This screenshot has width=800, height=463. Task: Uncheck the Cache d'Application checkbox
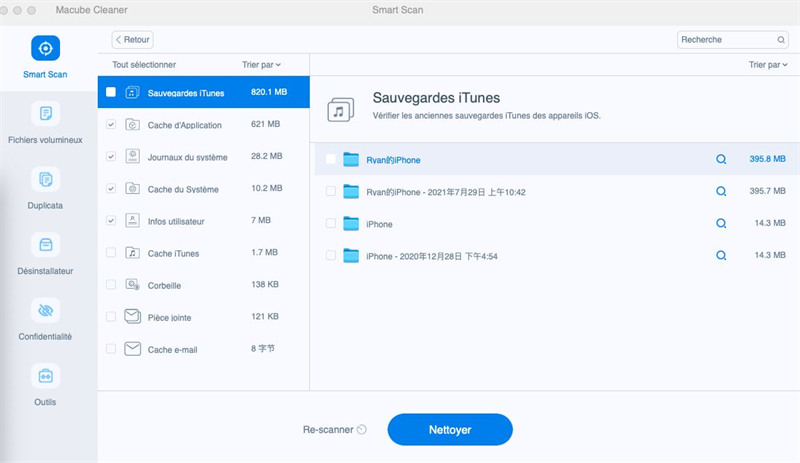click(x=111, y=124)
